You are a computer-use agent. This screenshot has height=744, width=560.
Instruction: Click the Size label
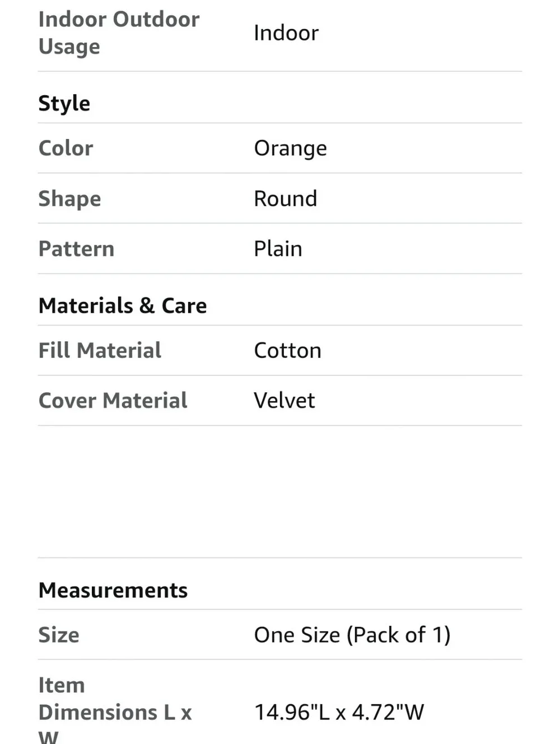[59, 635]
